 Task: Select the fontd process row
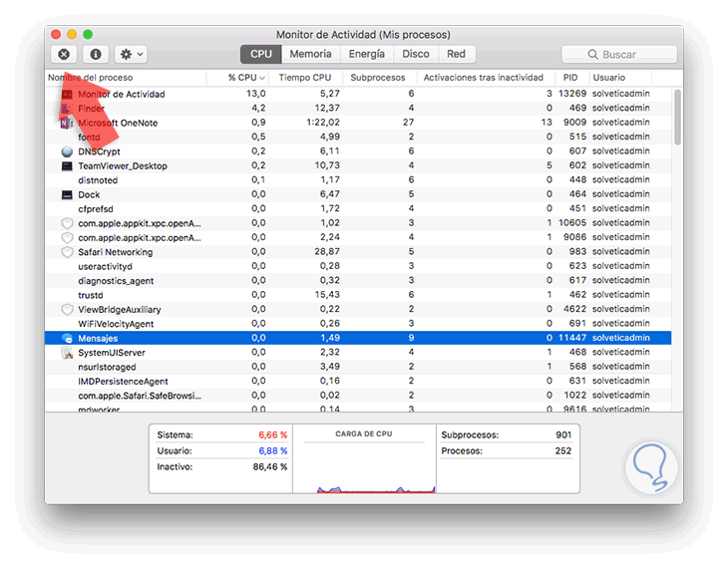(358, 137)
